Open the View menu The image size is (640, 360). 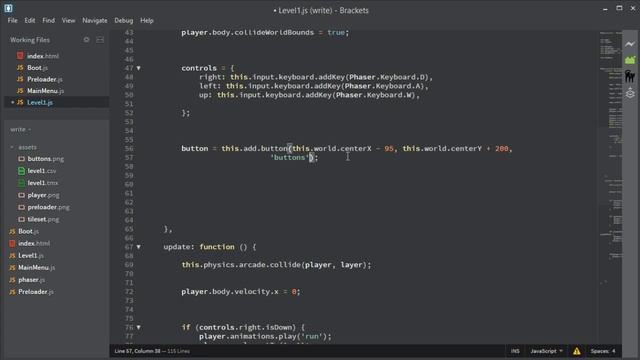pyautogui.click(x=69, y=20)
